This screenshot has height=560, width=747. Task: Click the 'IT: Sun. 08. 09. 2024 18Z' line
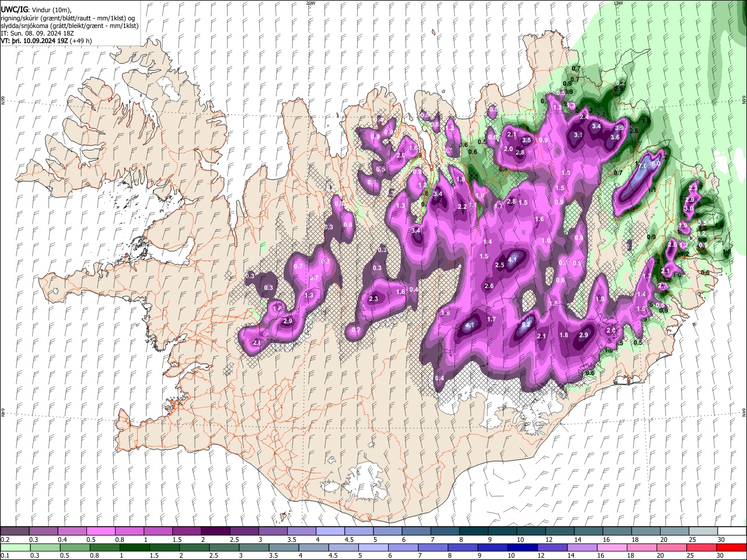(37, 34)
